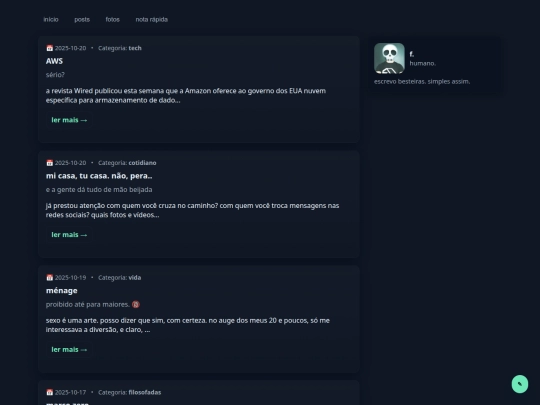The width and height of the screenshot is (540, 405).
Task: Select the cotidiano category label
Action: pyautogui.click(x=142, y=163)
